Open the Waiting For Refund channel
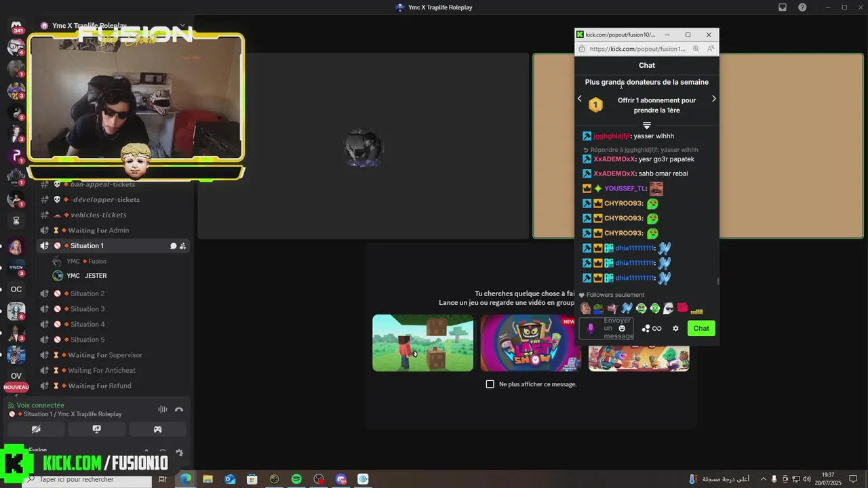Screen dimensions: 868x488 [x=113, y=386]
